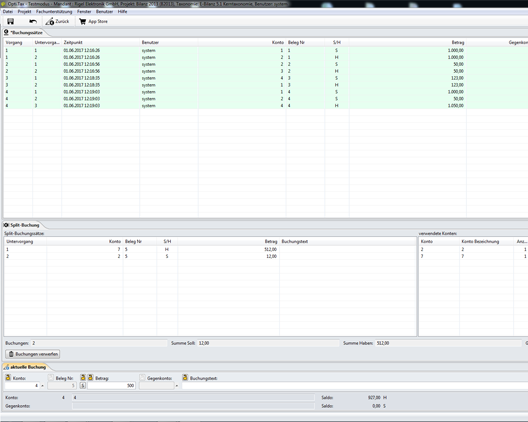This screenshot has height=422, width=528.
Task: Click the Untervorgang header in Split-Buchung table
Action: coord(25,241)
